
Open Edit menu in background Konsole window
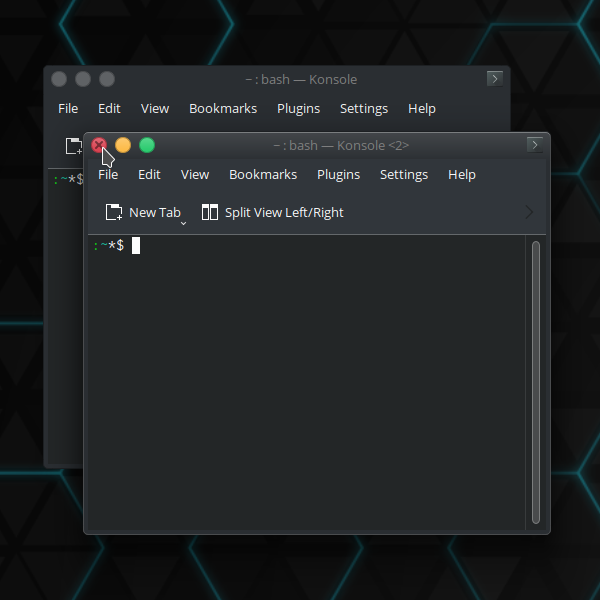click(109, 109)
